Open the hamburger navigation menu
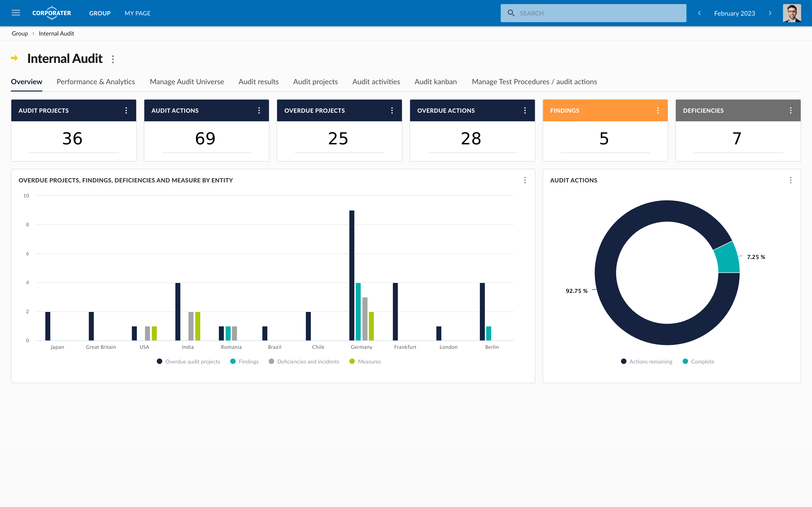The image size is (812, 507). click(x=15, y=13)
